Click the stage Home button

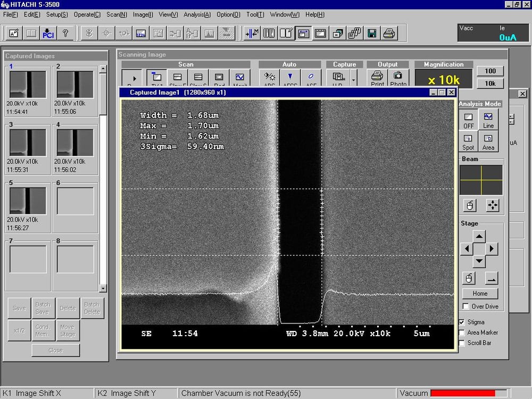pos(479,294)
